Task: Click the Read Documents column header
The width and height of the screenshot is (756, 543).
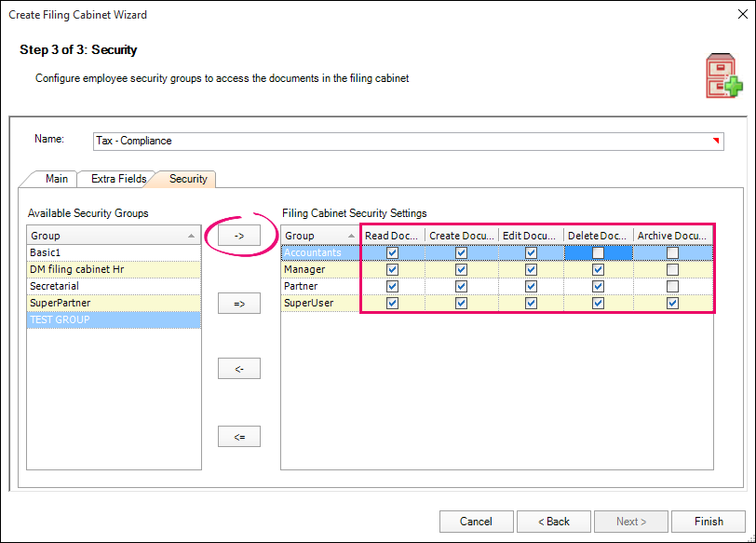Action: click(392, 236)
